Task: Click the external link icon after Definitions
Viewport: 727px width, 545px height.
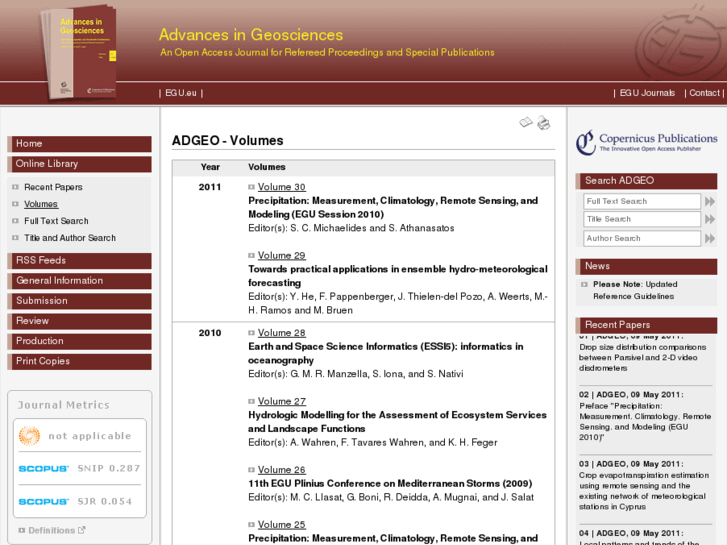Action: pos(82,530)
